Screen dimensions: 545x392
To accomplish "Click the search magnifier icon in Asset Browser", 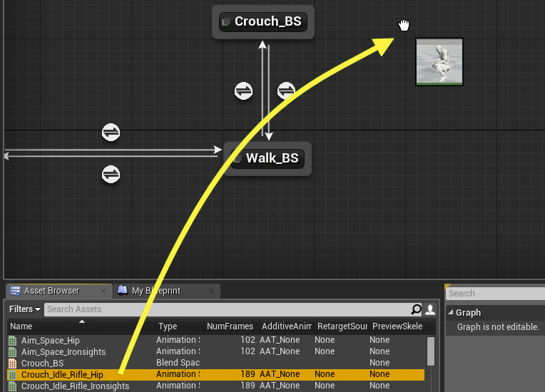I will [x=416, y=309].
